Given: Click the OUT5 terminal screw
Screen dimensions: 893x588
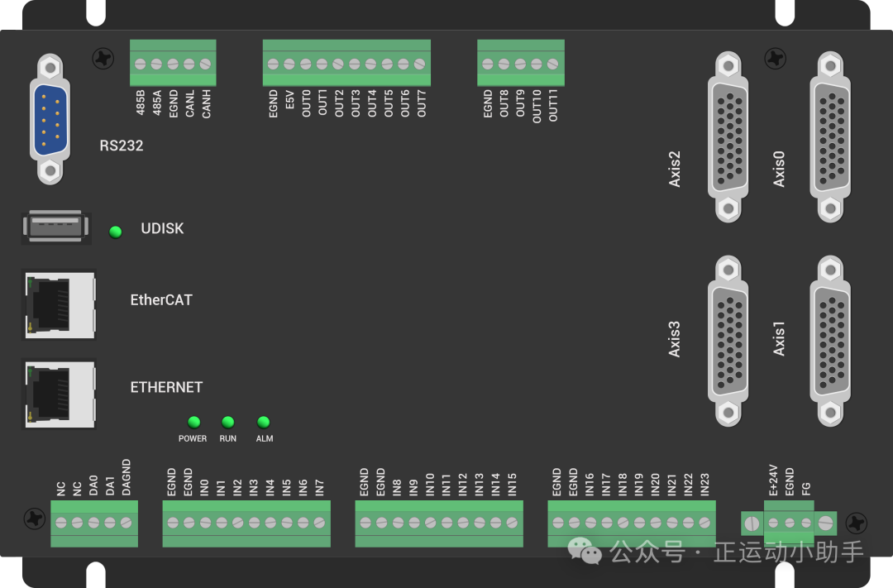Looking at the screenshot, I should pos(387,65).
